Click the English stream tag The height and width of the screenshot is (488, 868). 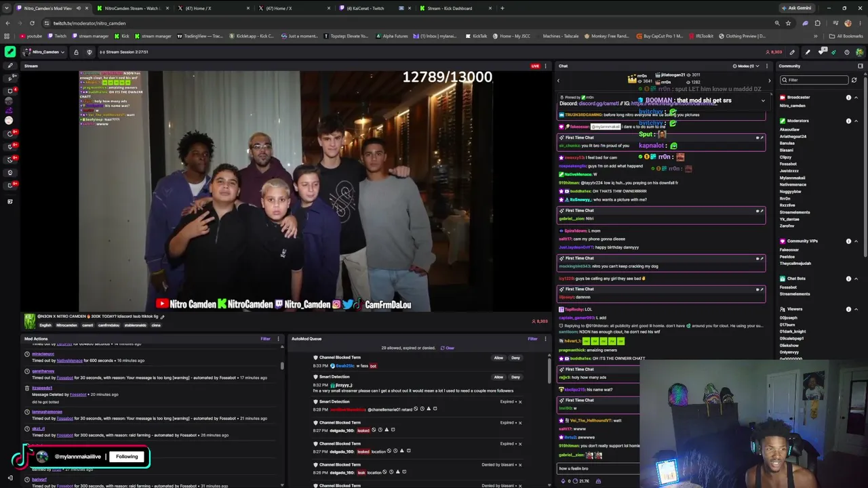[45, 325]
